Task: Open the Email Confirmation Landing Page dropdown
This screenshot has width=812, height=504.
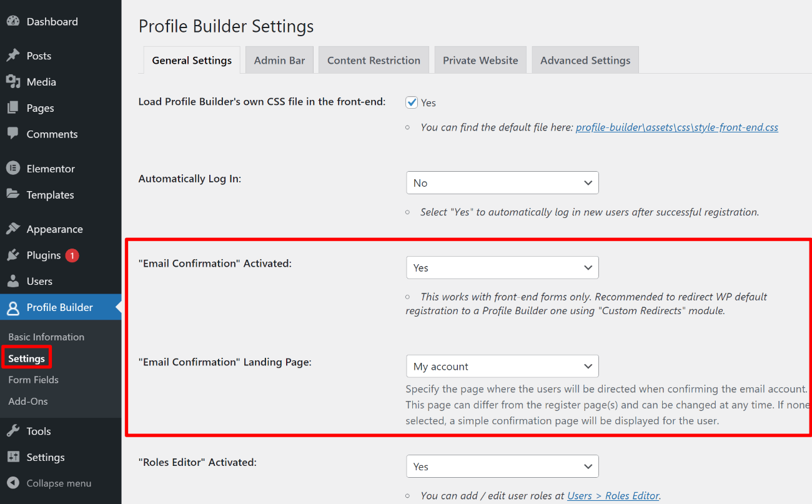Action: coord(502,367)
